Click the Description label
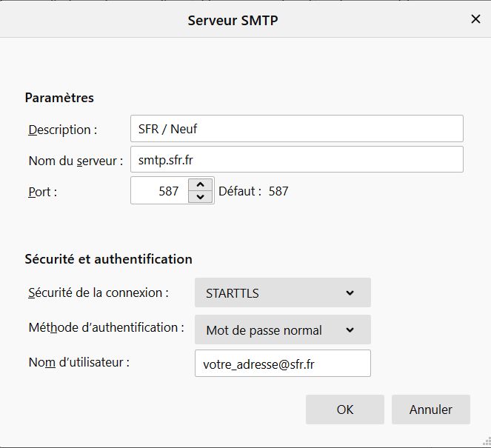Image resolution: width=491 pixels, height=448 pixels. coord(63,130)
